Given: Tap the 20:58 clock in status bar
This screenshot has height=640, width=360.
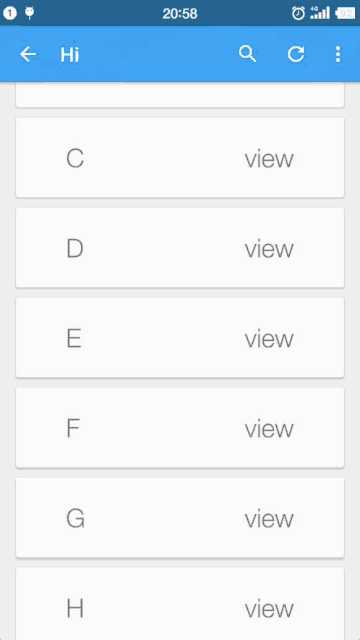Looking at the screenshot, I should click(x=180, y=13).
